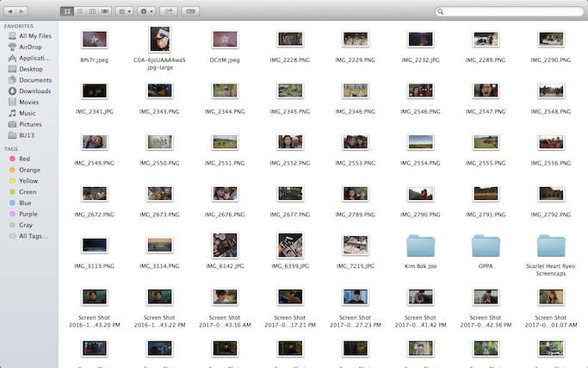Switch to icon view
This screenshot has height=368, width=588.
click(x=67, y=11)
